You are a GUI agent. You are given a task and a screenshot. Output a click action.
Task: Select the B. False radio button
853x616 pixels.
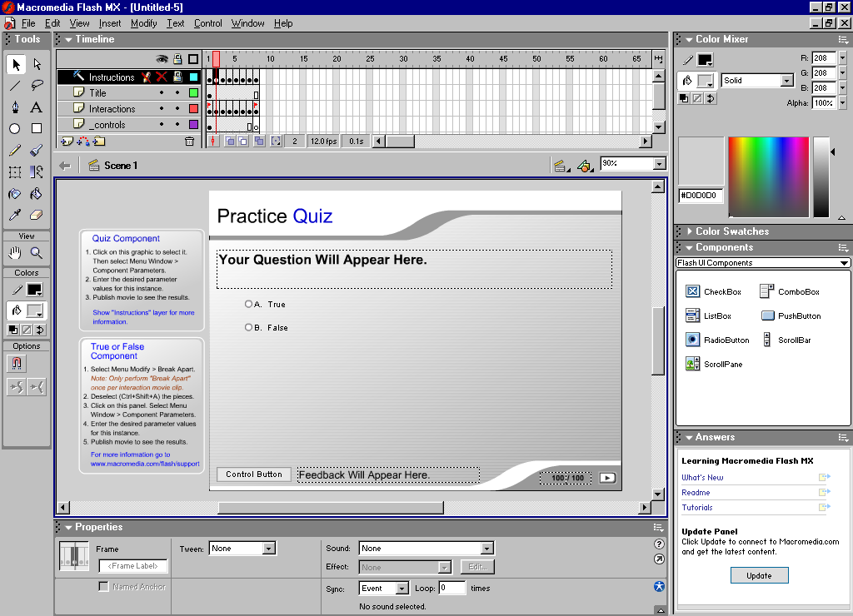point(248,327)
